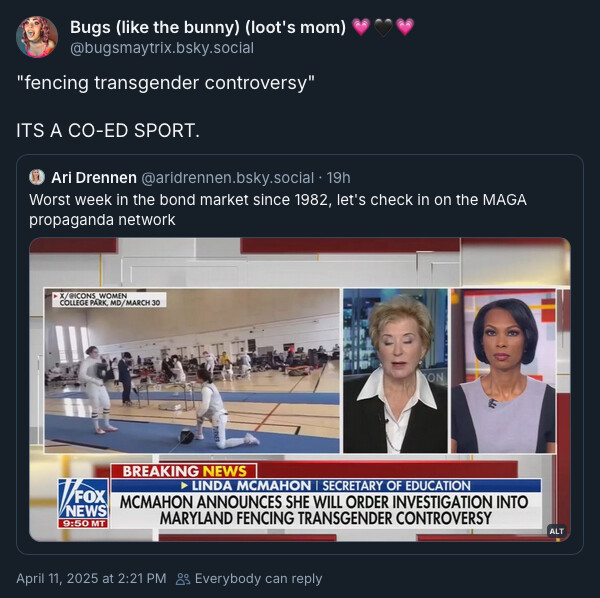Image resolution: width=600 pixels, height=598 pixels.
Task: Click the black heart emoji in name
Action: pos(383,27)
